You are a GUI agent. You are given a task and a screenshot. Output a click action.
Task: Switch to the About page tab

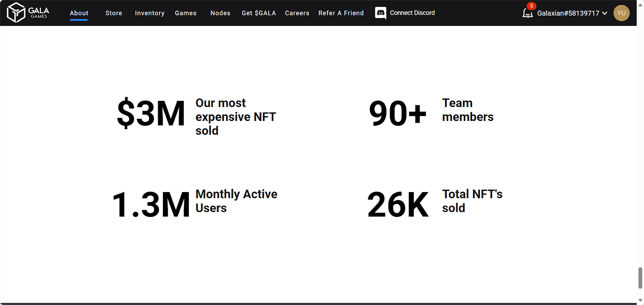79,13
